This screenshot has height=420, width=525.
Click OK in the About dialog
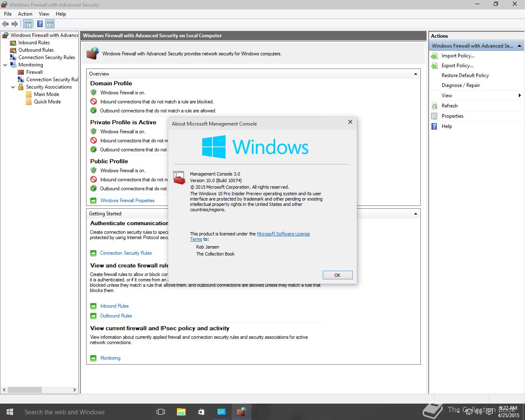(x=338, y=275)
